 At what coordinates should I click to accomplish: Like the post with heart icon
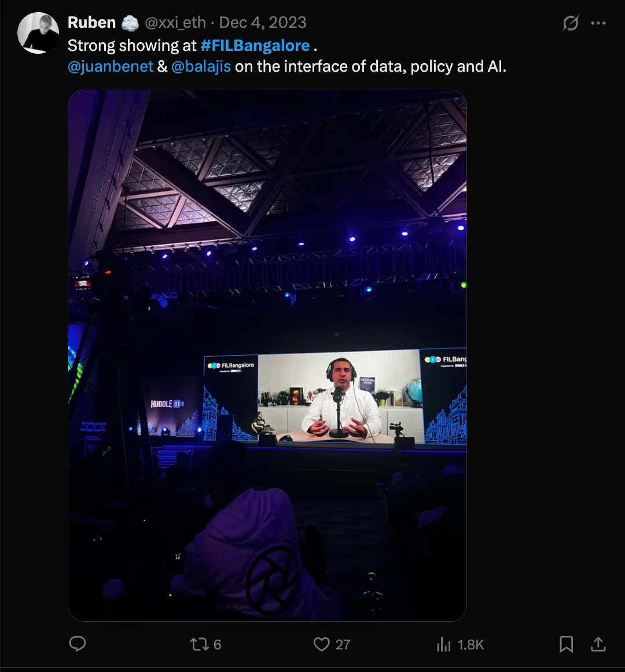321,644
